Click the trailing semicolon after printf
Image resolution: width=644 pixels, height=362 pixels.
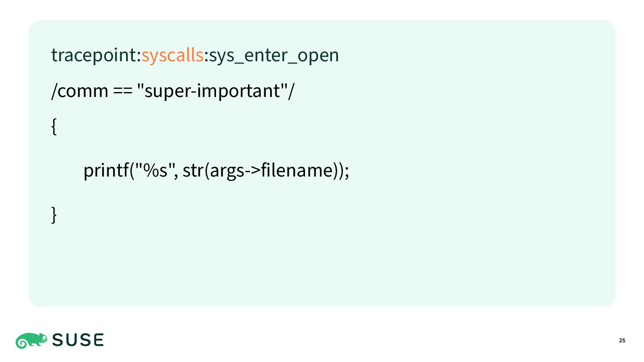point(346,173)
